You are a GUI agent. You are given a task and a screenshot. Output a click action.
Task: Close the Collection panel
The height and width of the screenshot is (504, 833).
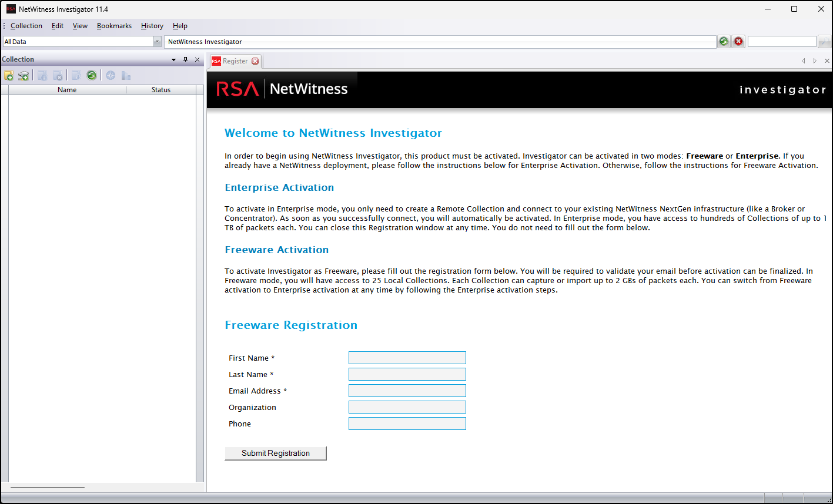[197, 59]
